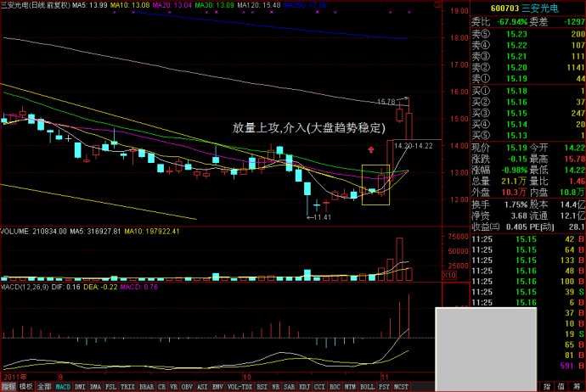Select the BOLL indicator tab
The image size is (586, 392).
[x=367, y=387]
